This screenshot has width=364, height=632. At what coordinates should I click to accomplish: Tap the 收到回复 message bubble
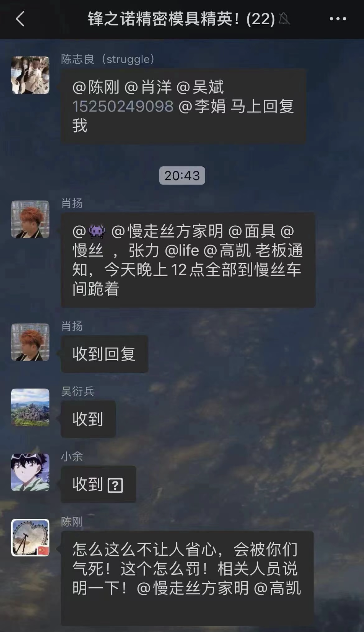pyautogui.click(x=105, y=354)
